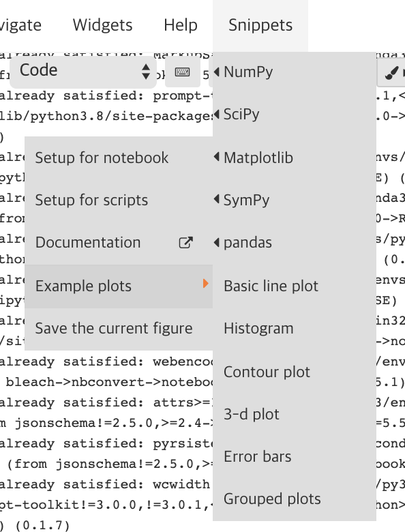Expand the SymPy snippets submenu
The height and width of the screenshot is (532, 405).
[295, 200]
